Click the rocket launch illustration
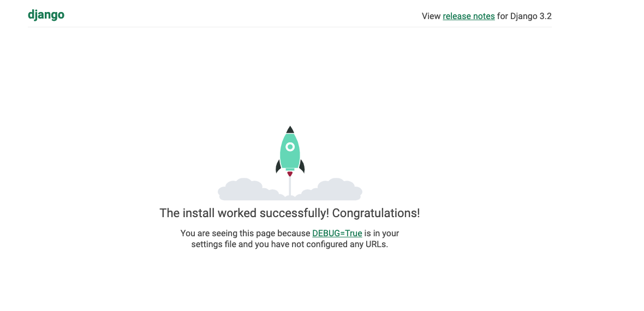 tap(290, 163)
